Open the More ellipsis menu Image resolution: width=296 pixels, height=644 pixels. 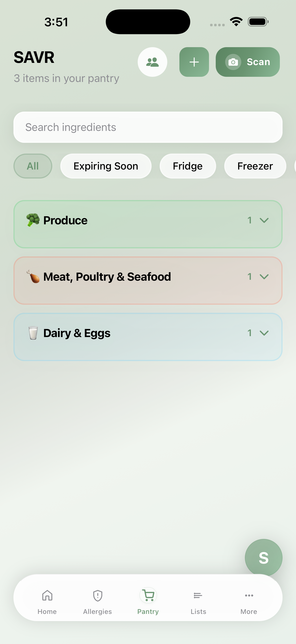(249, 595)
